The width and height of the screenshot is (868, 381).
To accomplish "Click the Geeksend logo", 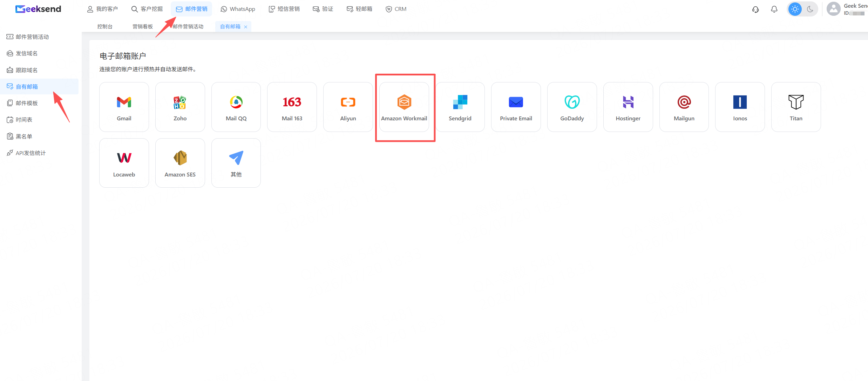I will coord(38,9).
